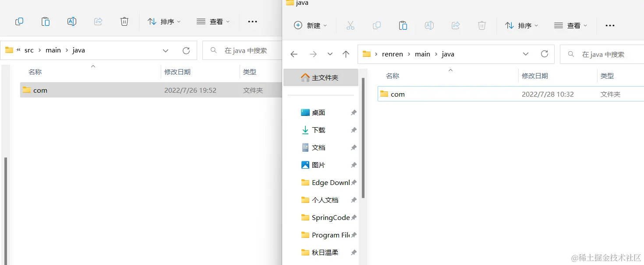644x265 pixels.
Task: Open 查看 view menu in right window
Action: pos(570,25)
